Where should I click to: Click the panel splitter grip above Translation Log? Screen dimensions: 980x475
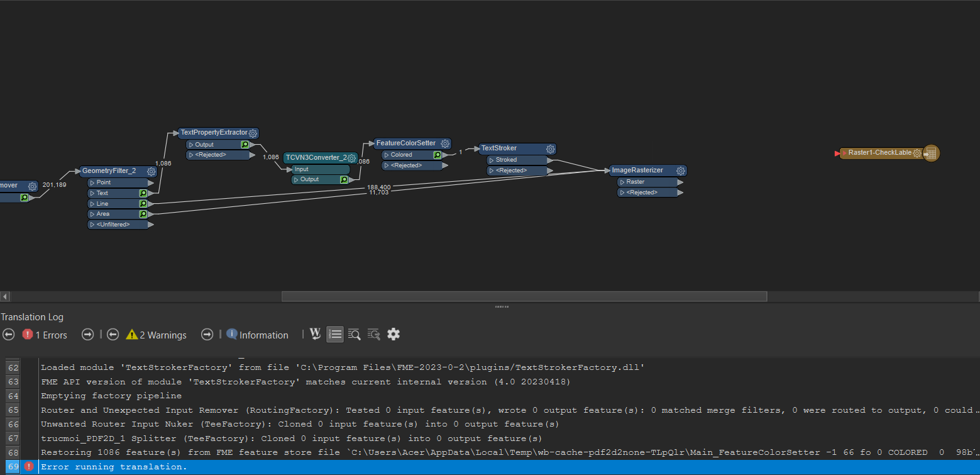pyautogui.click(x=502, y=307)
